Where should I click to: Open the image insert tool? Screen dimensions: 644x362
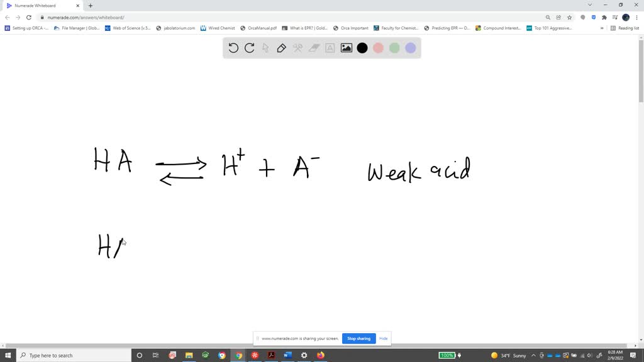[x=347, y=48]
